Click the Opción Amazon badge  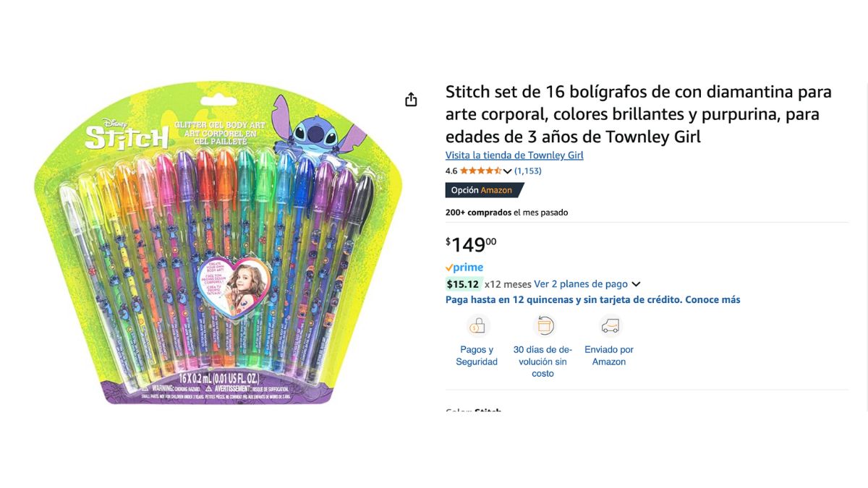[484, 190]
